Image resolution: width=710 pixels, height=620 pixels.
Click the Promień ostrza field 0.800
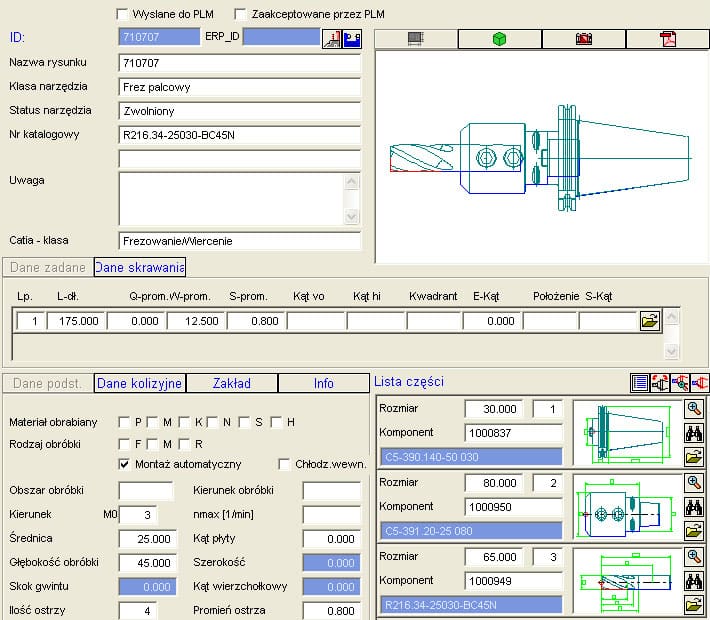click(x=332, y=611)
